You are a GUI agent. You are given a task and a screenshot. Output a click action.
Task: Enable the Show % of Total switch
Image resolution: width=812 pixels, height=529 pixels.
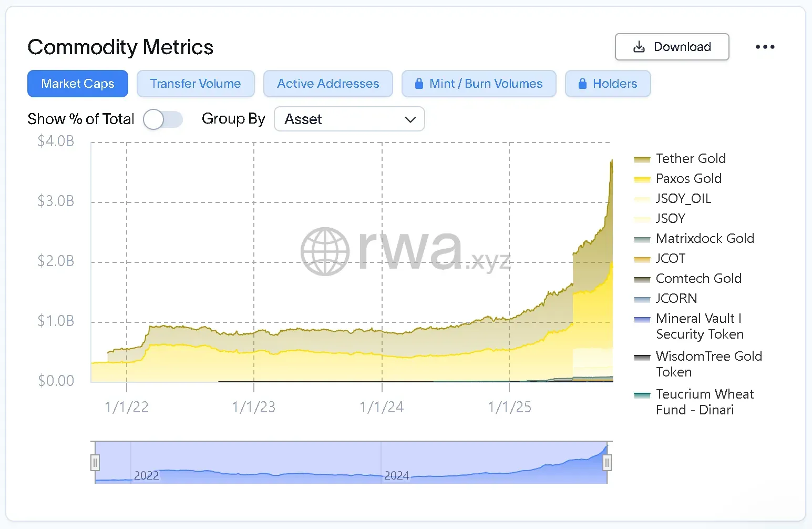[x=162, y=119]
